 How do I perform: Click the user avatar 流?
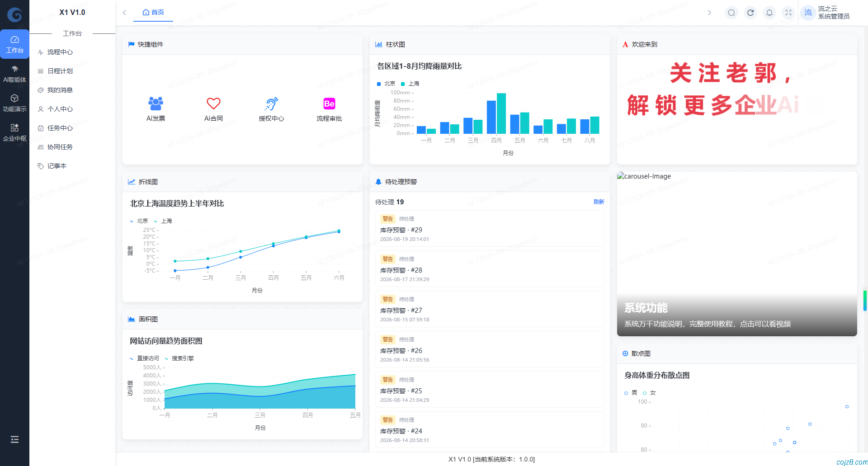point(808,13)
